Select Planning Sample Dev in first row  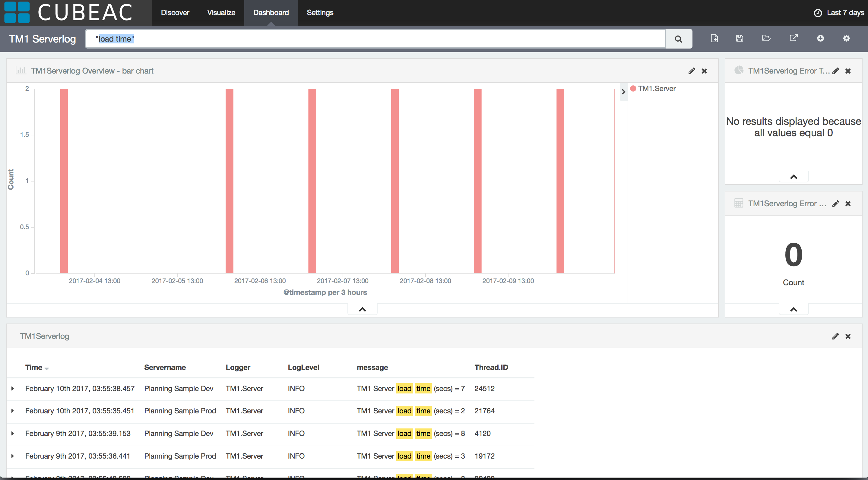coord(179,388)
